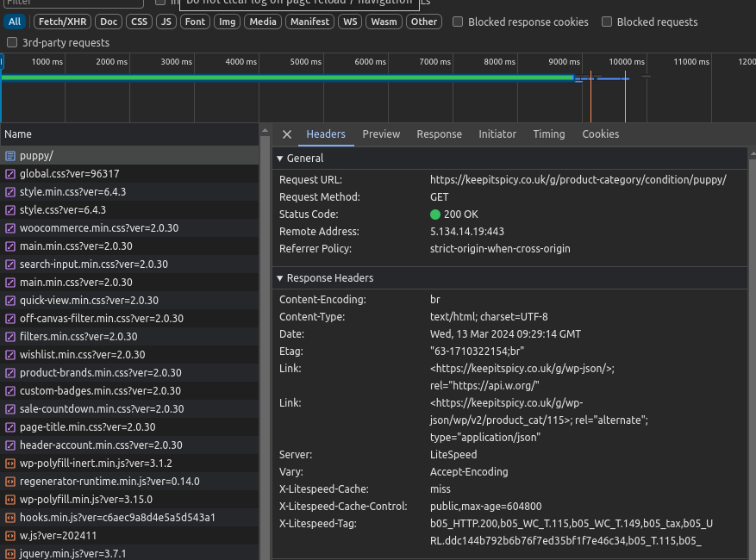Switch to the Preview tab
Screen dimensions: 756x560
(381, 134)
